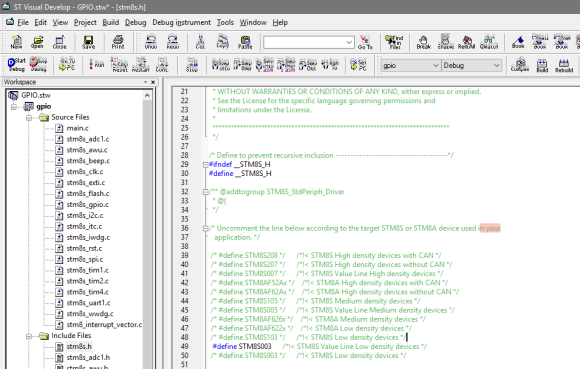The width and height of the screenshot is (580, 369).
Task: Toggle a bookmark with the Book flag icon
Action: click(x=518, y=42)
